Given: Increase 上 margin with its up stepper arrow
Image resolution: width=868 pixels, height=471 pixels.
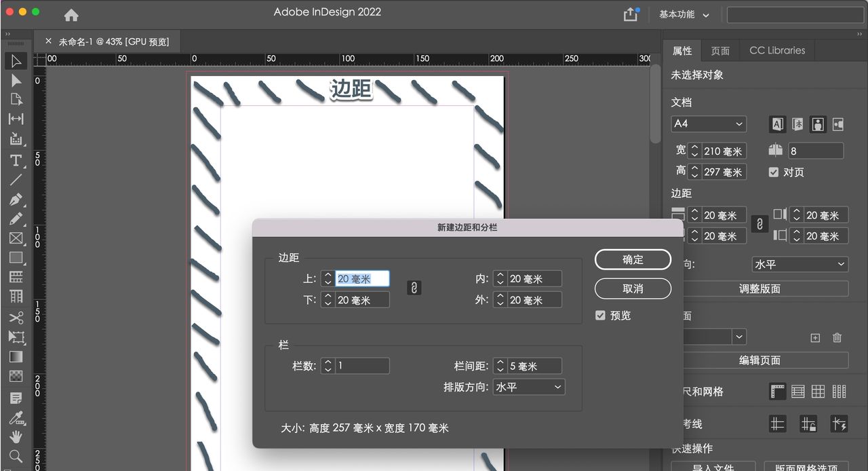Looking at the screenshot, I should click(x=328, y=275).
